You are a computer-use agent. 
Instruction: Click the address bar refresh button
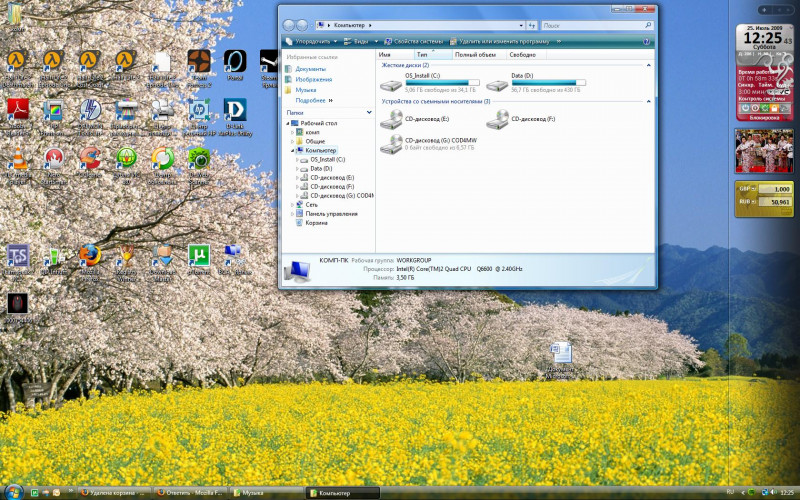tap(532, 25)
